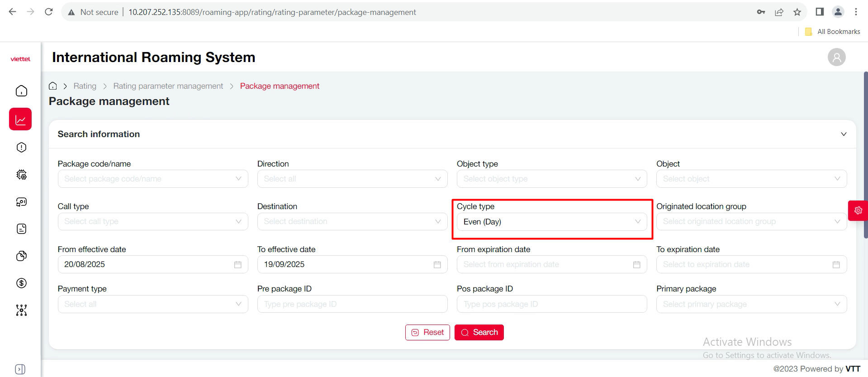Open the From effective date calendar
The image size is (868, 377).
(237, 265)
